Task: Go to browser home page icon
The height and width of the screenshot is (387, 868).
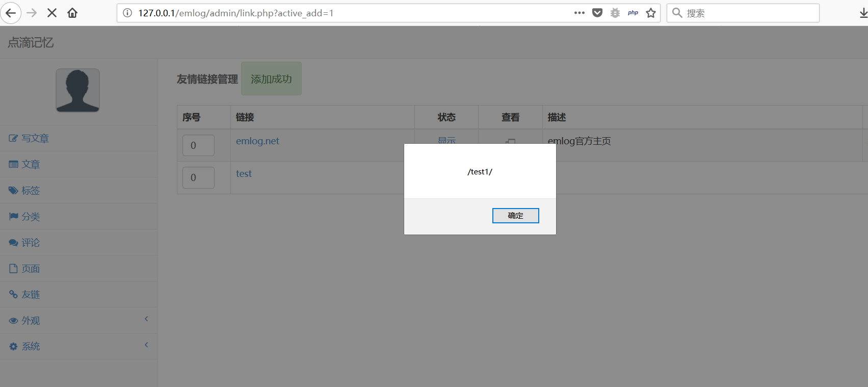Action: pyautogui.click(x=72, y=13)
